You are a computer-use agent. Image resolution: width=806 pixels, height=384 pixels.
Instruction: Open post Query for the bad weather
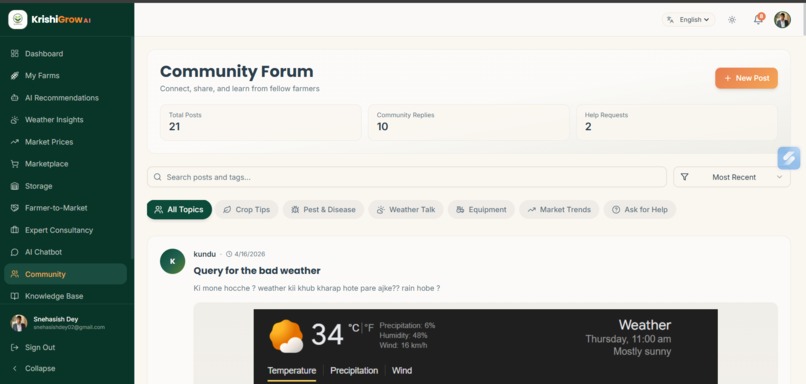point(257,270)
